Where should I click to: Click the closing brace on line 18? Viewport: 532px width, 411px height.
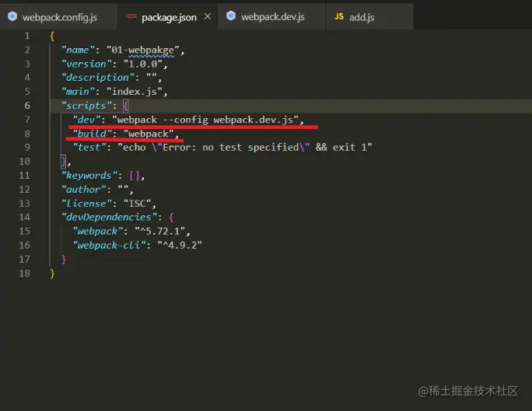tap(52, 273)
